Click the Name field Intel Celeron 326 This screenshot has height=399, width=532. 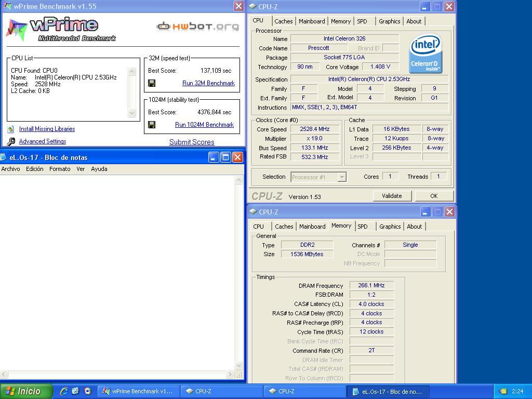click(344, 38)
